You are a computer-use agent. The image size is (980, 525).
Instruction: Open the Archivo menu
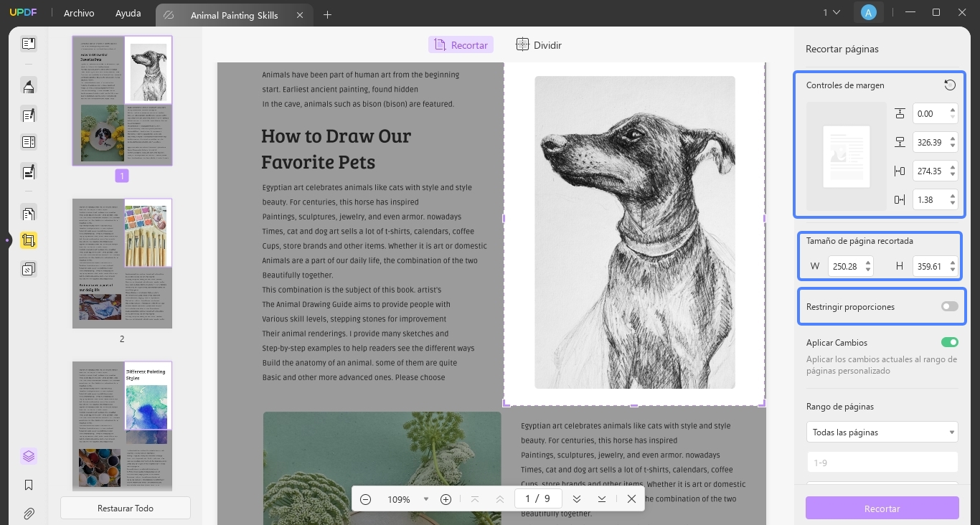pos(79,13)
